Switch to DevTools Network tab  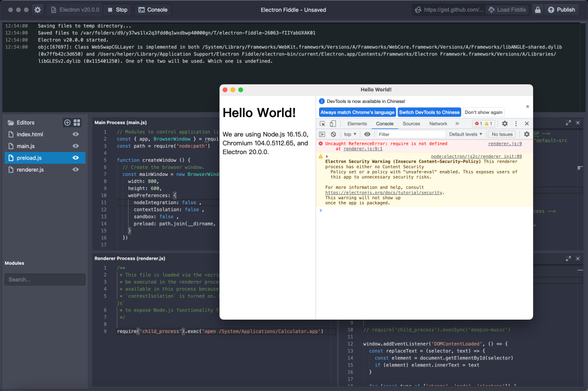[438, 124]
